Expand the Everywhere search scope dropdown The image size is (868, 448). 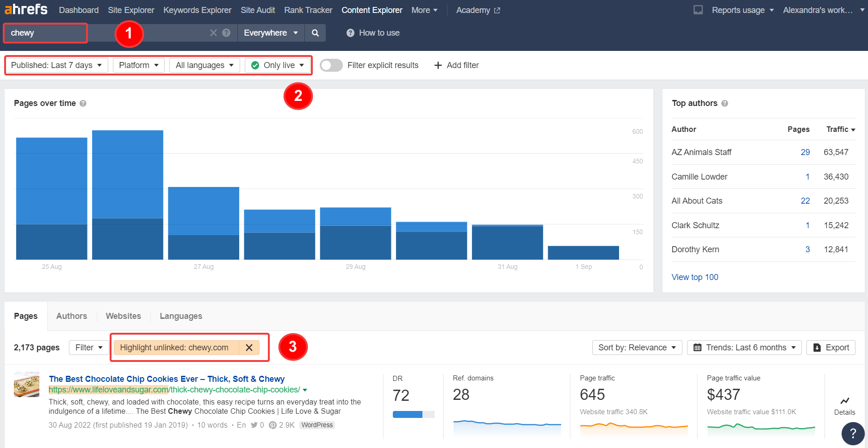tap(271, 33)
